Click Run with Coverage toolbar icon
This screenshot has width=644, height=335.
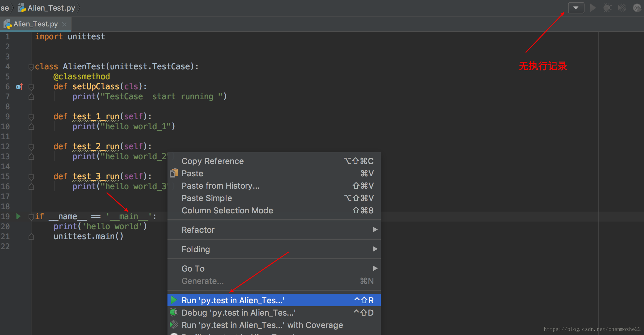[x=622, y=8]
